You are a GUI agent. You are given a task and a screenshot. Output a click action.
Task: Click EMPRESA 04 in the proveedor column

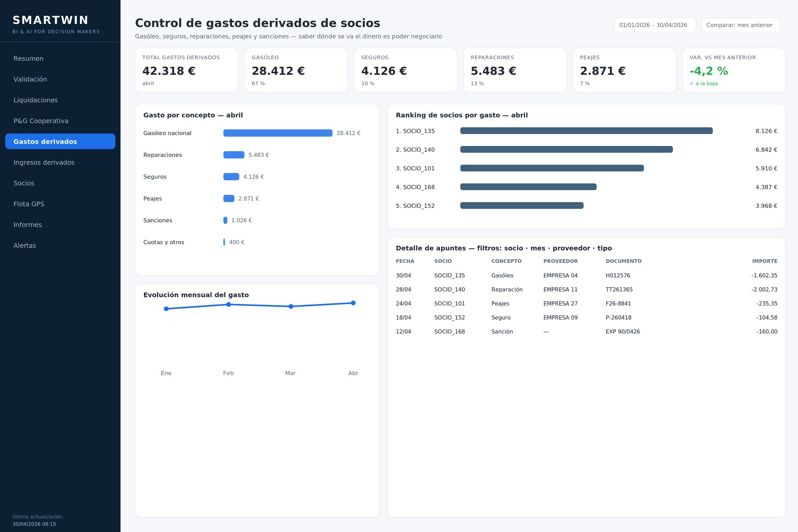point(561,275)
